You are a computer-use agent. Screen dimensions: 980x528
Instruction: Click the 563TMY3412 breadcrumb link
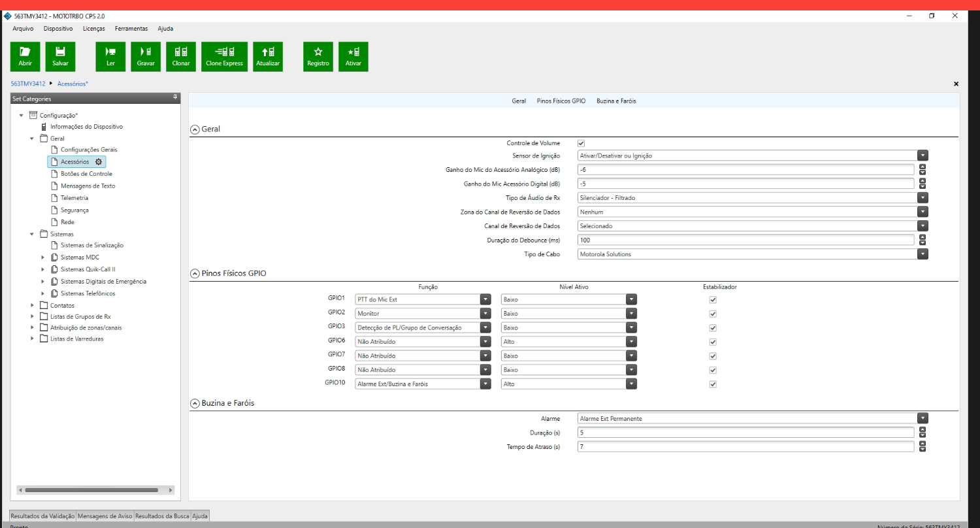point(27,84)
